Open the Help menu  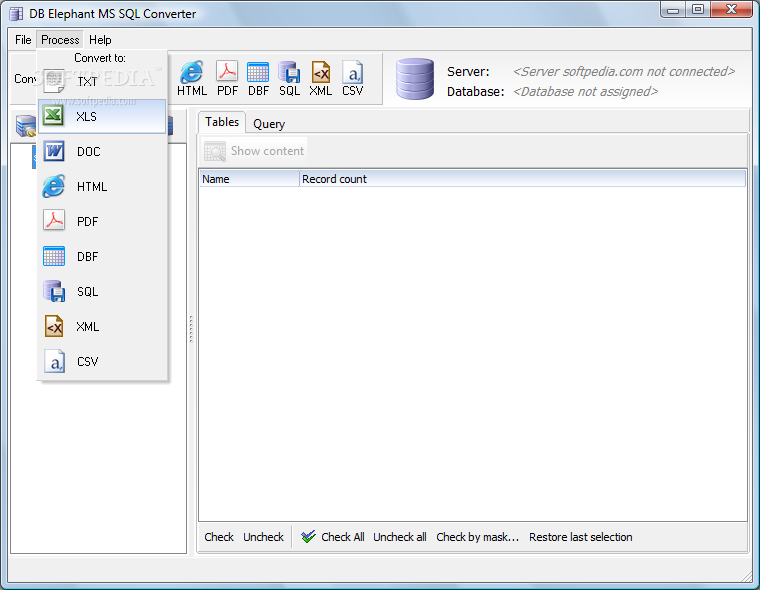tap(100, 40)
